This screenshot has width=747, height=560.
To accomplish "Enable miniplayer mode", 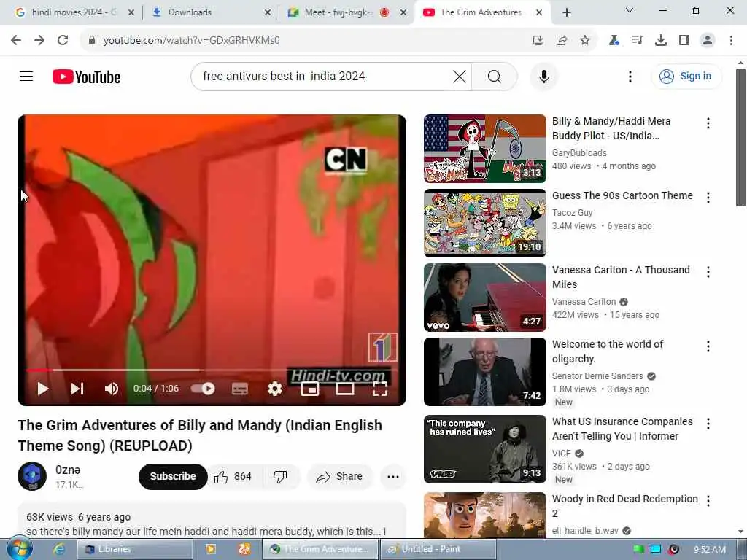I will [x=310, y=389].
